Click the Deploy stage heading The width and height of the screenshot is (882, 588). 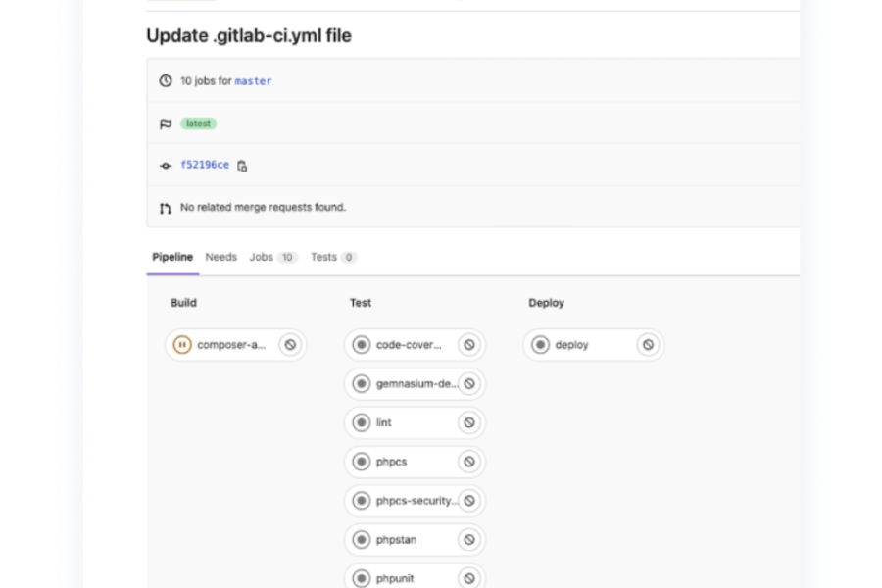point(546,303)
